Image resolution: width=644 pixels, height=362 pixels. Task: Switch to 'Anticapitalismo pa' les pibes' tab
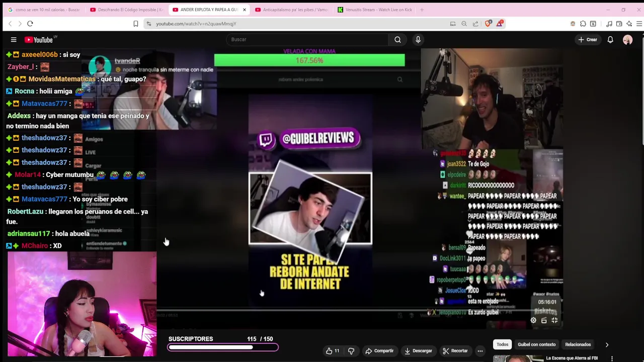(292, 10)
